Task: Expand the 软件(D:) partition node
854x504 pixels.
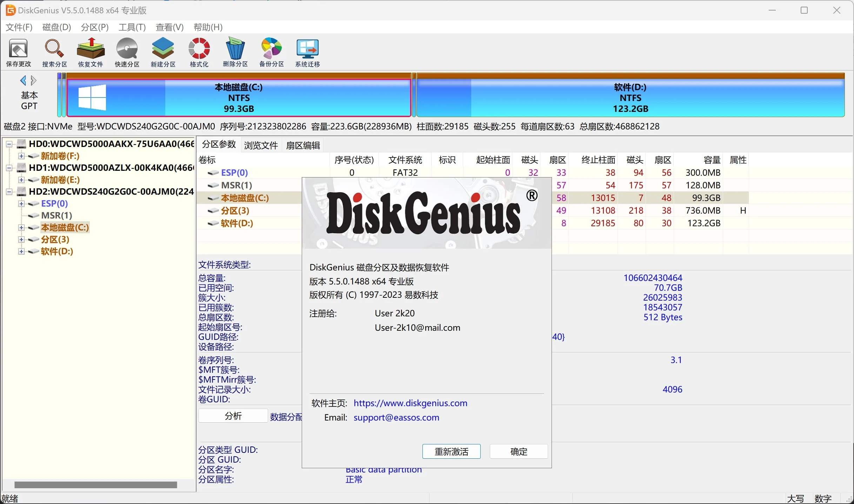Action: (x=21, y=251)
